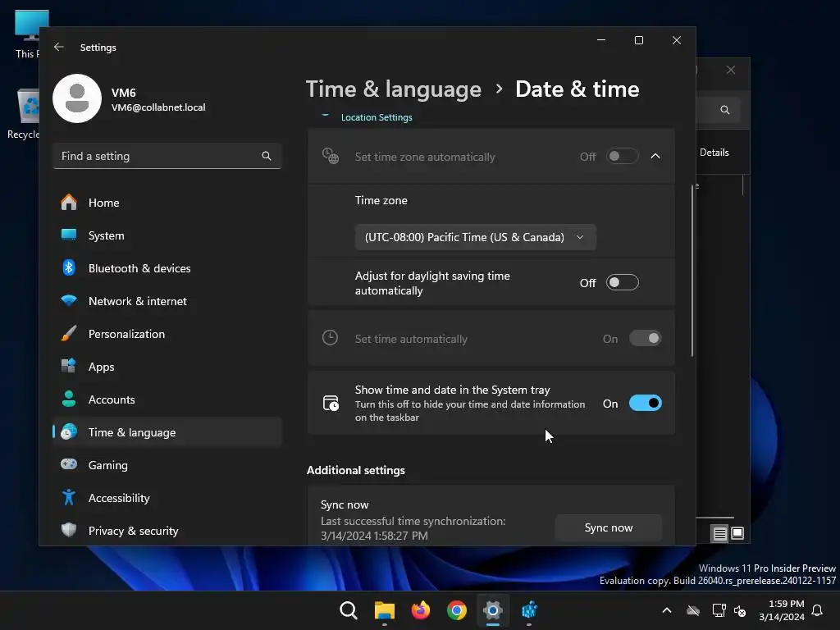Image resolution: width=840 pixels, height=630 pixels.
Task: Open the Time zone dropdown for Pacific Time
Action: 475,237
